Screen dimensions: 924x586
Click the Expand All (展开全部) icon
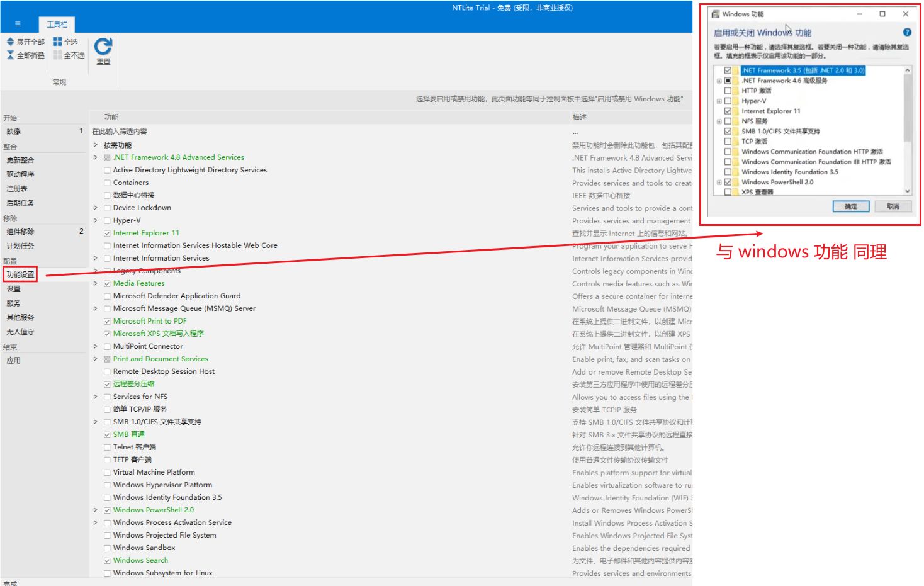[x=11, y=42]
